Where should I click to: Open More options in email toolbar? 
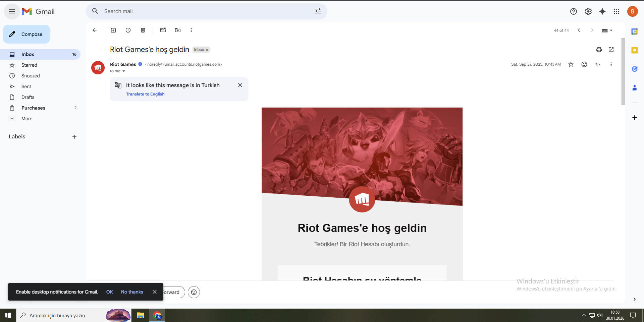pos(191,30)
